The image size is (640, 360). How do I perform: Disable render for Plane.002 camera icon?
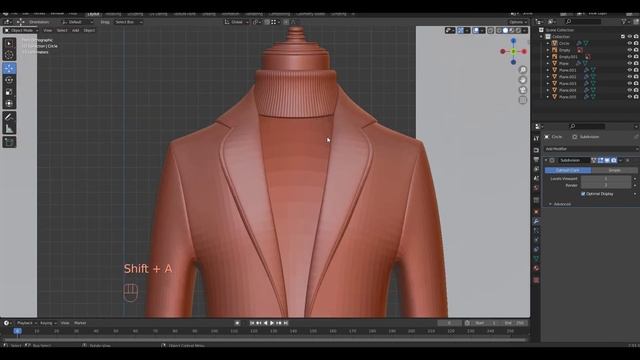click(x=636, y=77)
